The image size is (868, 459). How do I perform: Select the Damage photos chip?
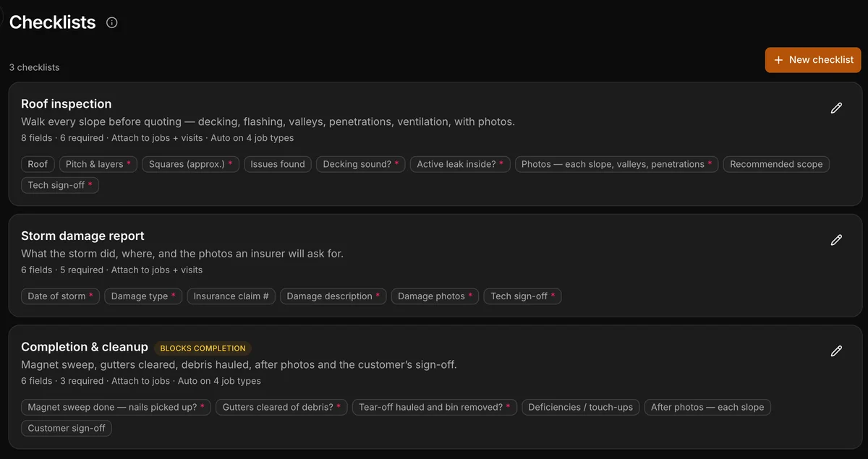(x=435, y=296)
